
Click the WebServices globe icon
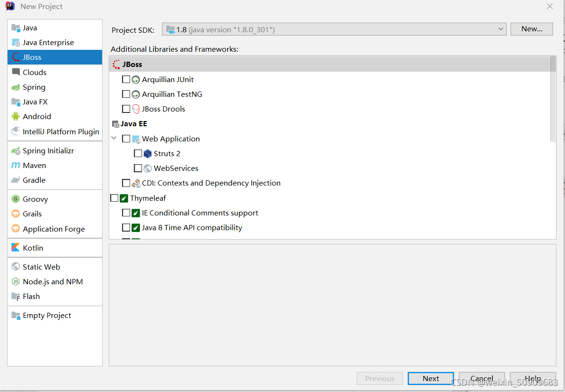(147, 168)
